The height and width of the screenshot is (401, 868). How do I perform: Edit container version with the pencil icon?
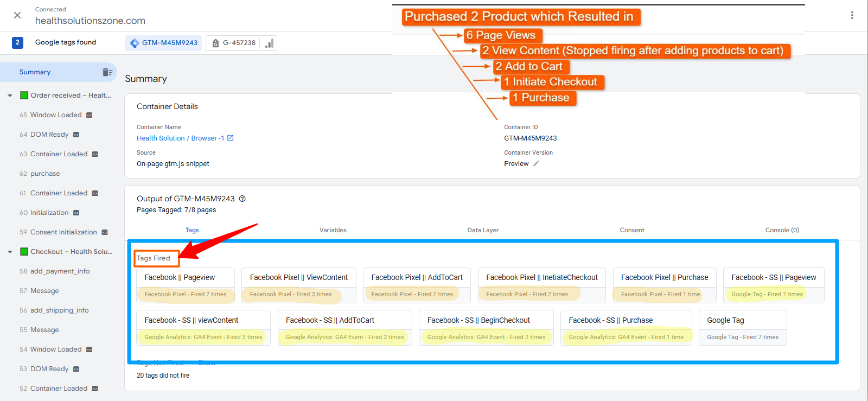(x=536, y=163)
